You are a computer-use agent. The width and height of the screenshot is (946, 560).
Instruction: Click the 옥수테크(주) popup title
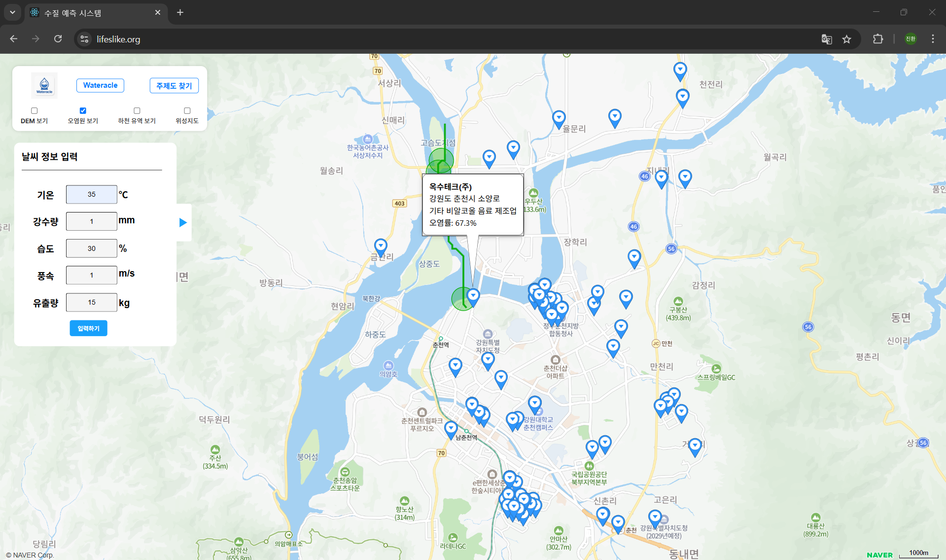coord(451,187)
